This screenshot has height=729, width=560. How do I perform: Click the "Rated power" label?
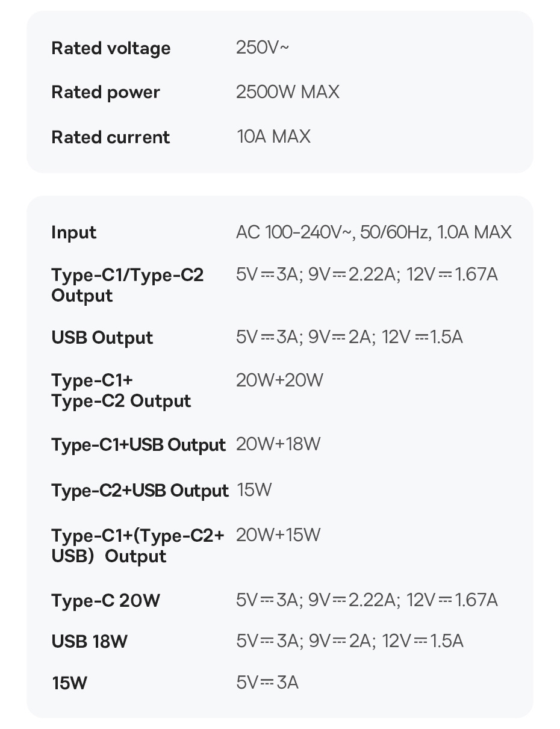coord(105,92)
